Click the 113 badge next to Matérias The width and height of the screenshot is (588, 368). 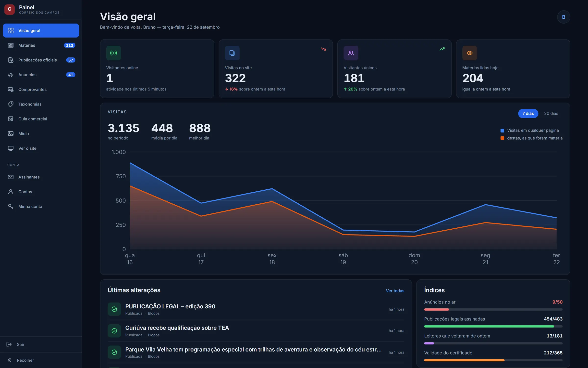pyautogui.click(x=70, y=45)
